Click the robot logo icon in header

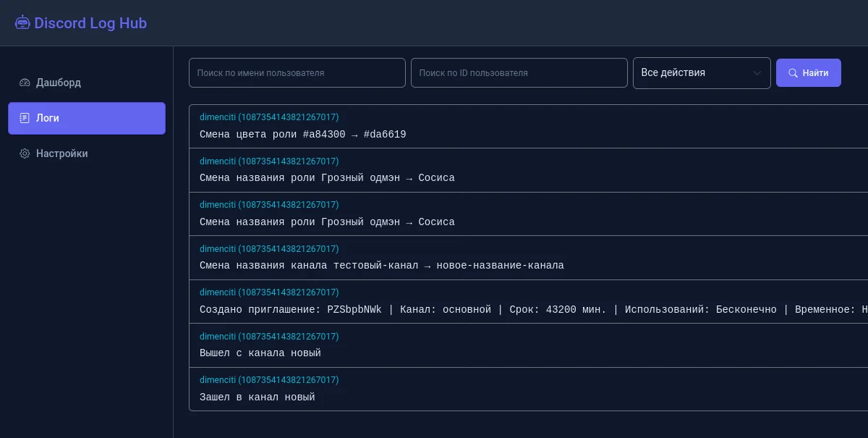(x=22, y=22)
